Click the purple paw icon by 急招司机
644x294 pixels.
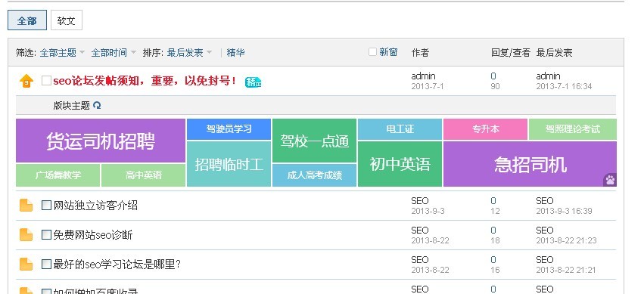click(610, 180)
